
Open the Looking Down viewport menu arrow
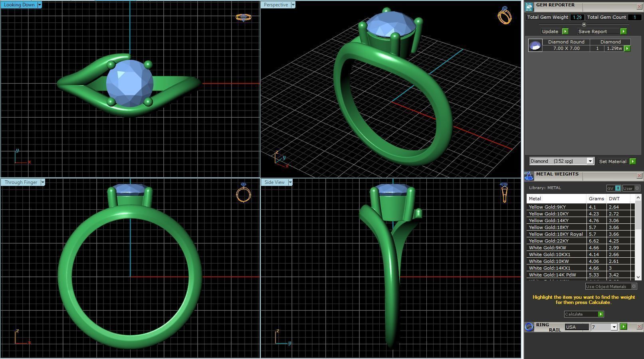coord(40,5)
